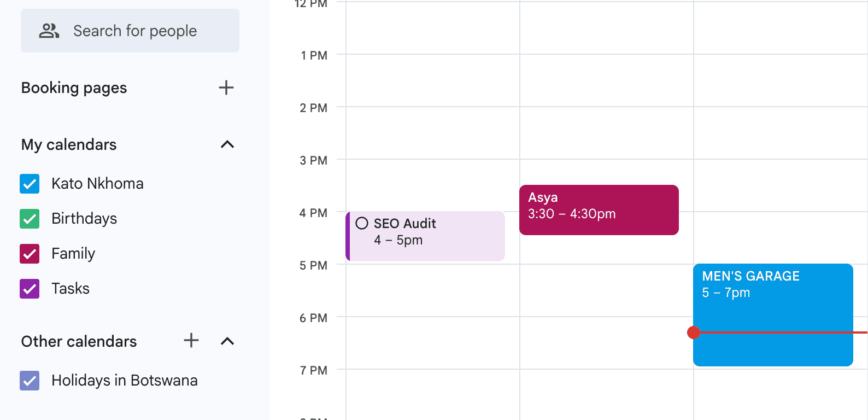This screenshot has height=420, width=868.
Task: Focus the Search for people field
Action: (130, 31)
